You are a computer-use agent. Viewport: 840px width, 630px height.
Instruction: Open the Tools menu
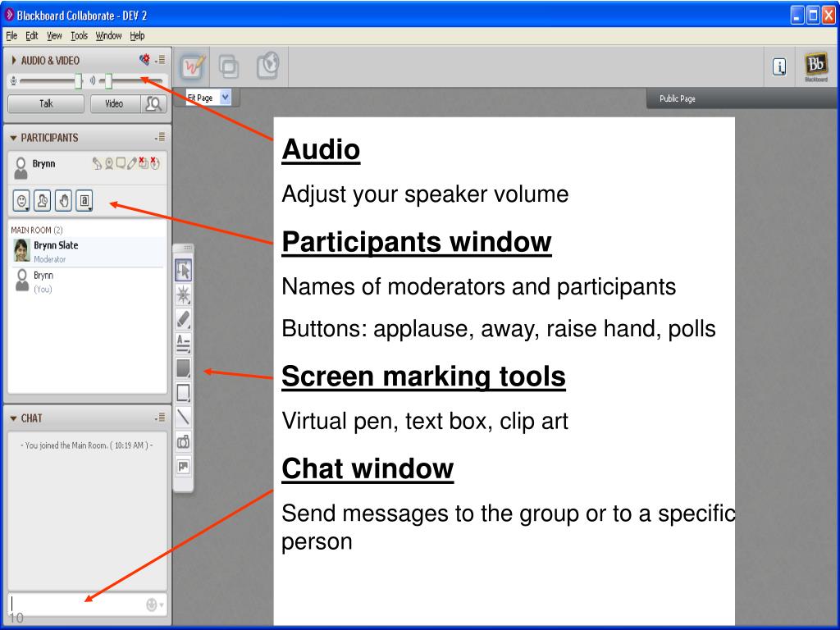tap(80, 35)
